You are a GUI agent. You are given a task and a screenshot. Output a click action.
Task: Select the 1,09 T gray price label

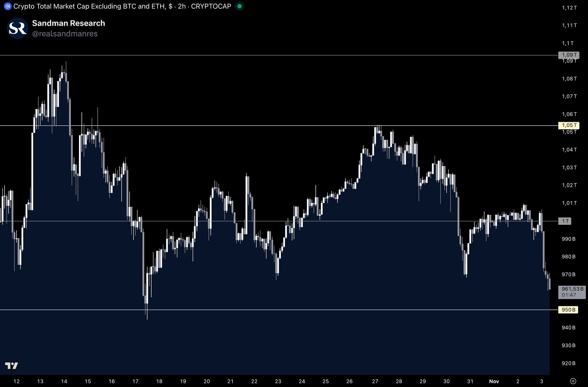569,55
